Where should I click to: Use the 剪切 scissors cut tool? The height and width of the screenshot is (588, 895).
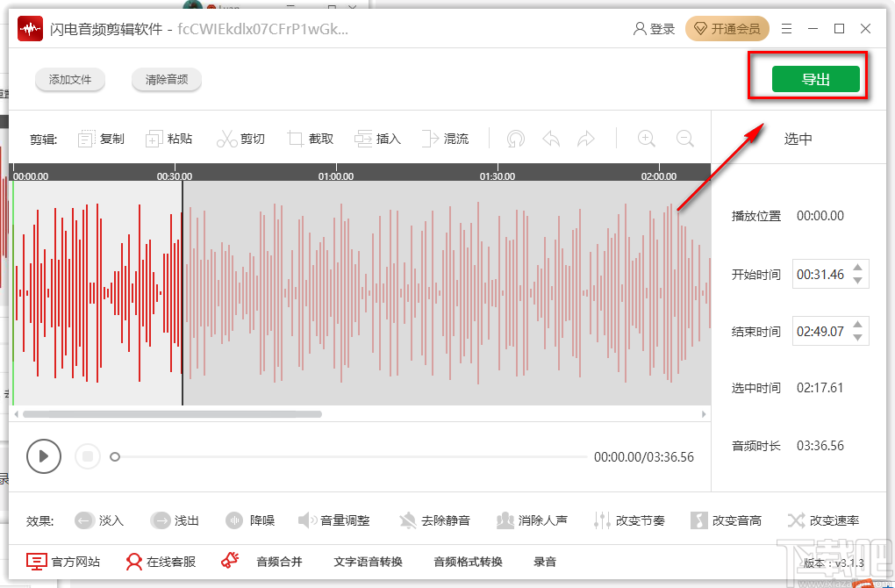coord(240,138)
